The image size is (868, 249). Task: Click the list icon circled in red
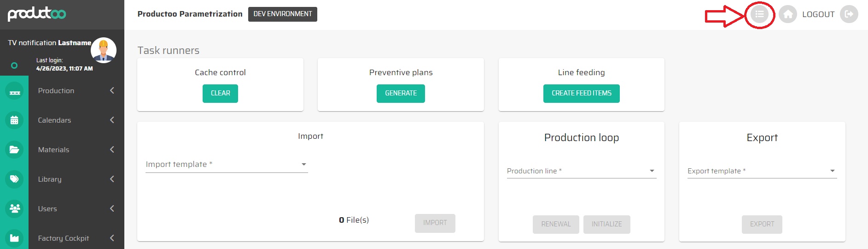pos(759,14)
